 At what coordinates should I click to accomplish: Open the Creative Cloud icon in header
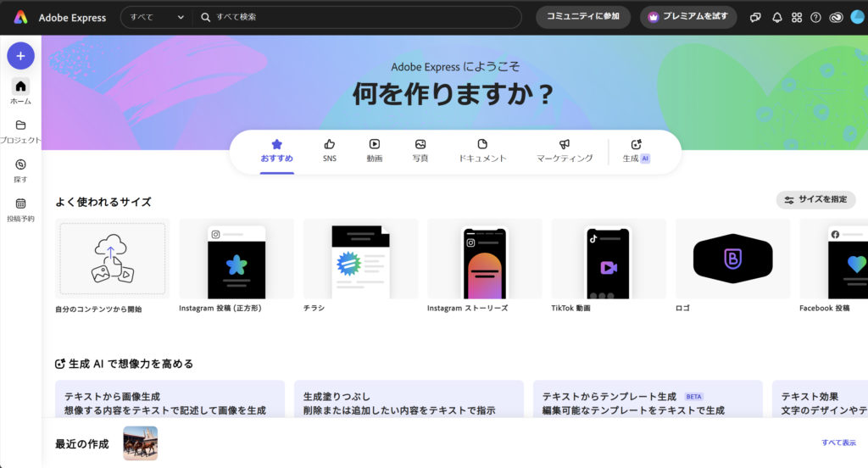(x=836, y=17)
